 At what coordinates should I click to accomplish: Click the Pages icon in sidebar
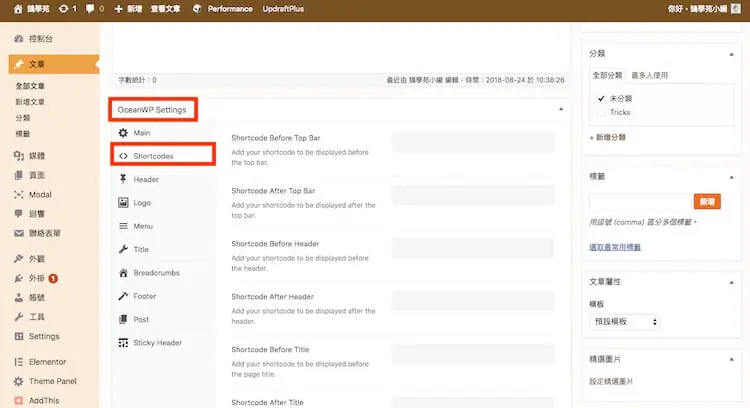(x=19, y=175)
